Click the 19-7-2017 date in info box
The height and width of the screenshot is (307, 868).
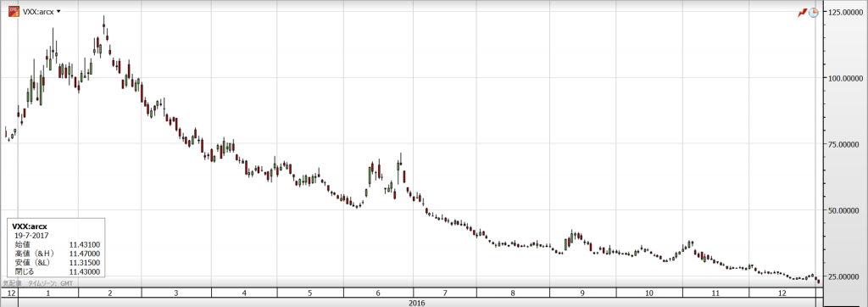coord(32,235)
